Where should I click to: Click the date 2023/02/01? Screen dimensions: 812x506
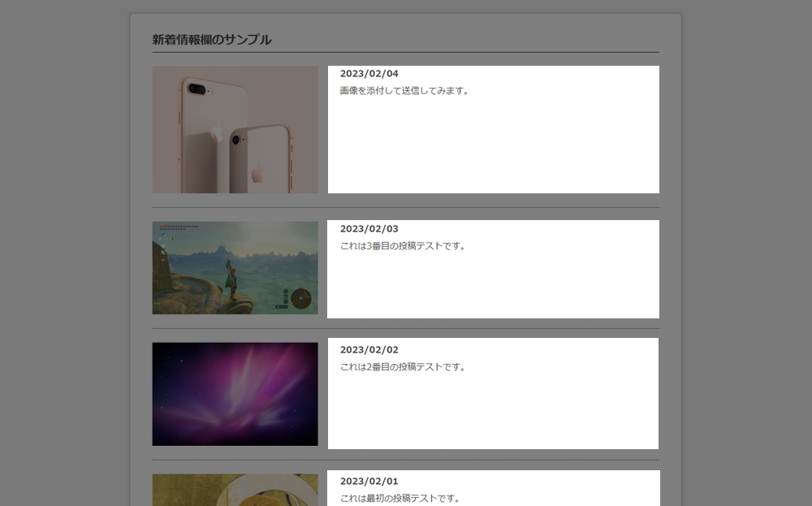(x=369, y=482)
